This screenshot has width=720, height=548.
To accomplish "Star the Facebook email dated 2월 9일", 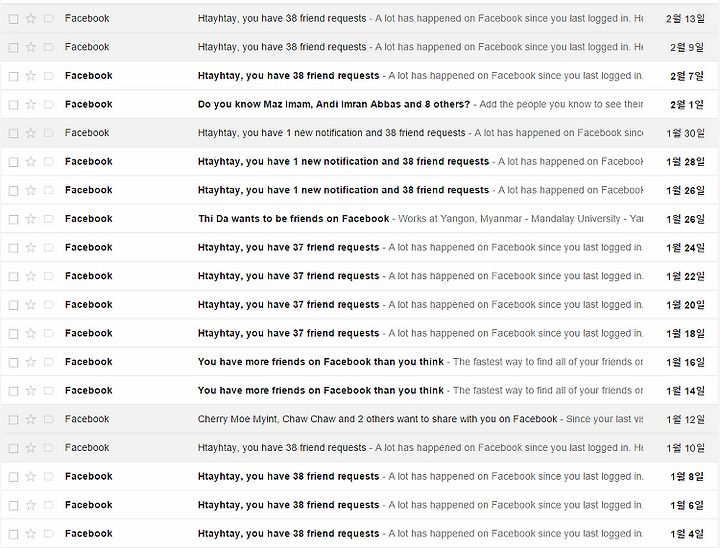I will [31, 47].
